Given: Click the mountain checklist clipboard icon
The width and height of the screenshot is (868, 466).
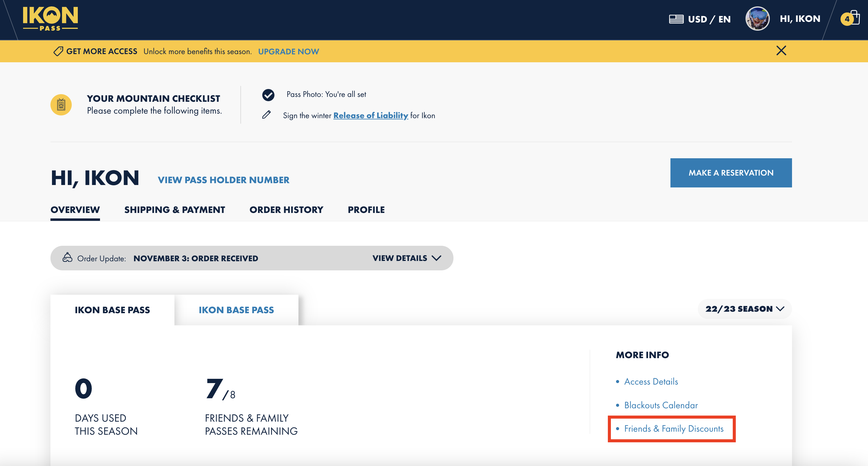Looking at the screenshot, I should coord(61,105).
